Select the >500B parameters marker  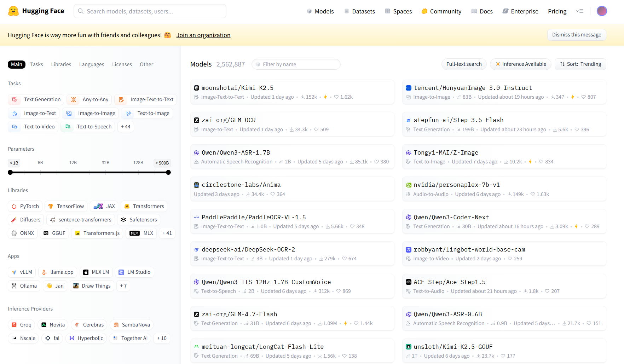point(162,163)
